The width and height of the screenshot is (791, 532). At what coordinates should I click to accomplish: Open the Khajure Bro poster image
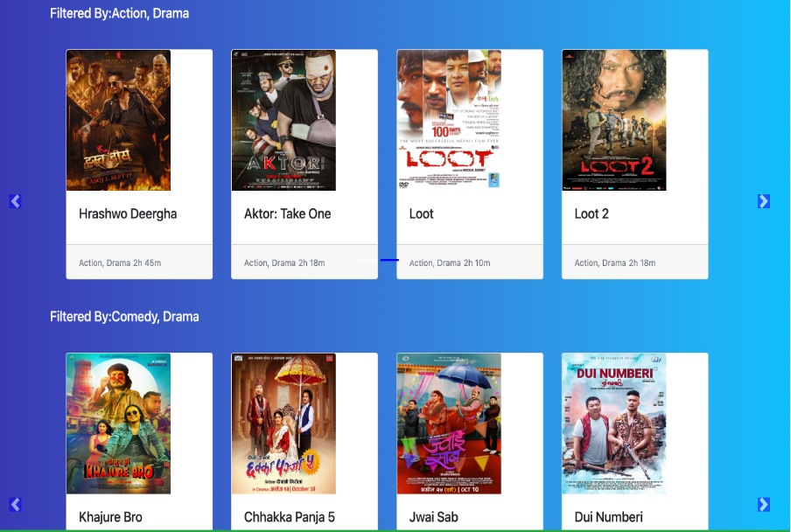click(x=118, y=423)
